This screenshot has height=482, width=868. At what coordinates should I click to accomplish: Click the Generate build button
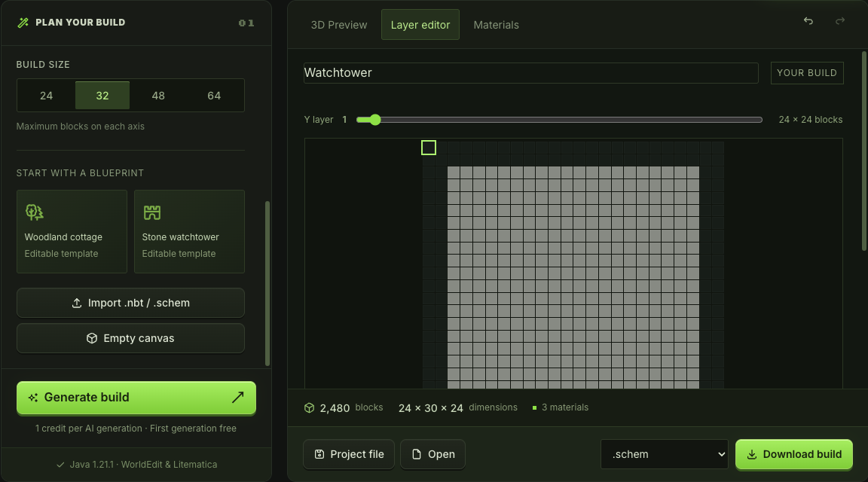[136, 398]
